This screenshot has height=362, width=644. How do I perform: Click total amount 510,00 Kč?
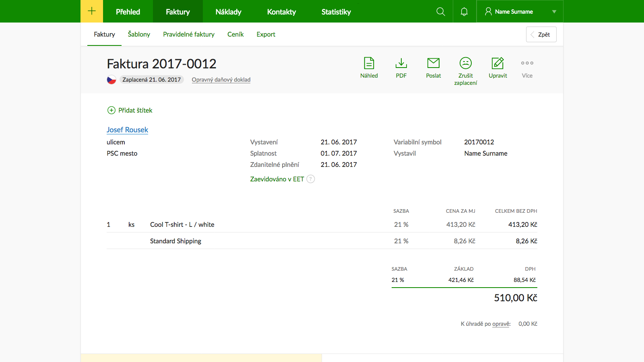coord(516,298)
